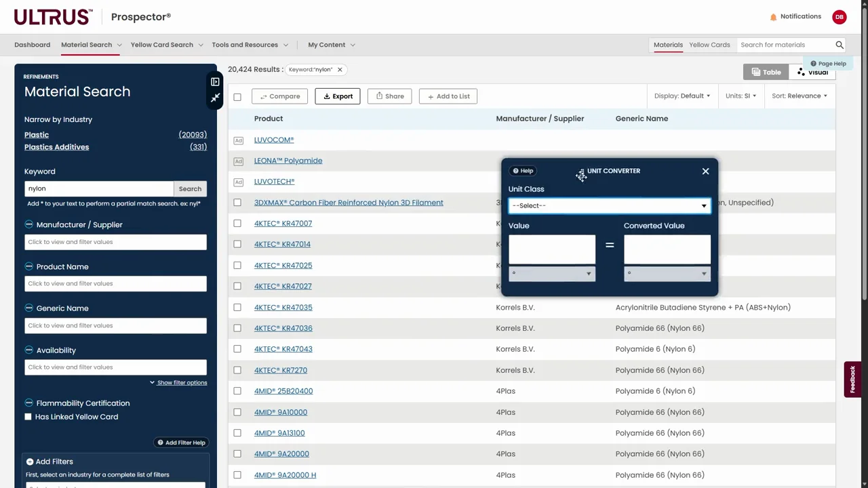Click the ULTRUS logo

pos(53,17)
